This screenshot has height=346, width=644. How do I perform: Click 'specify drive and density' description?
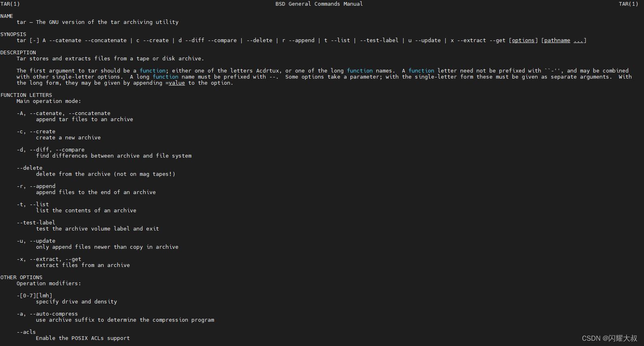coord(77,302)
